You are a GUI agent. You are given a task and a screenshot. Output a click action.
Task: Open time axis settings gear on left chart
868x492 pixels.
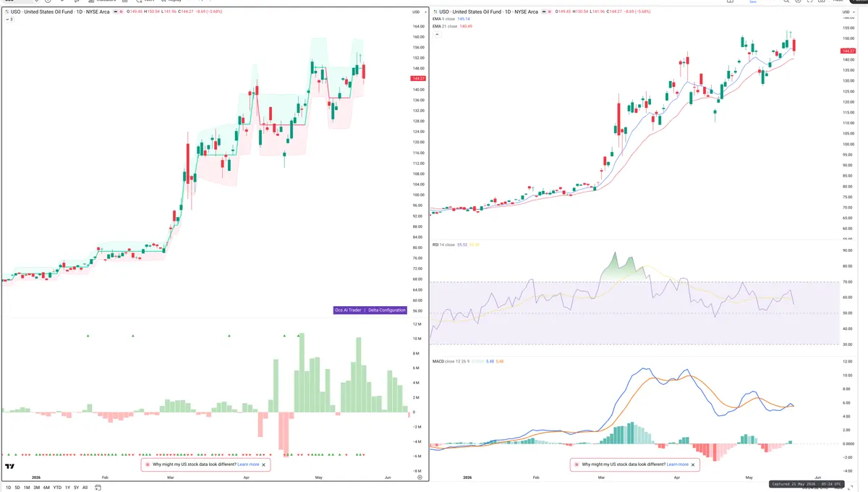pyautogui.click(x=420, y=478)
